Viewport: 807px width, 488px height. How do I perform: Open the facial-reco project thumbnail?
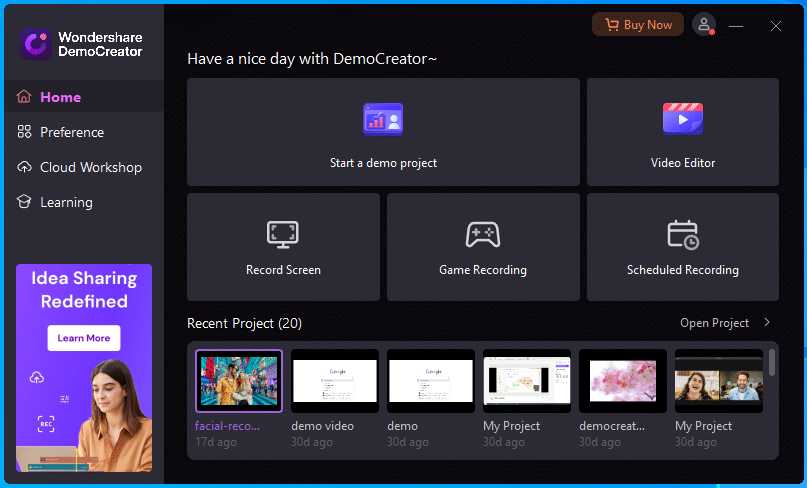coord(239,381)
